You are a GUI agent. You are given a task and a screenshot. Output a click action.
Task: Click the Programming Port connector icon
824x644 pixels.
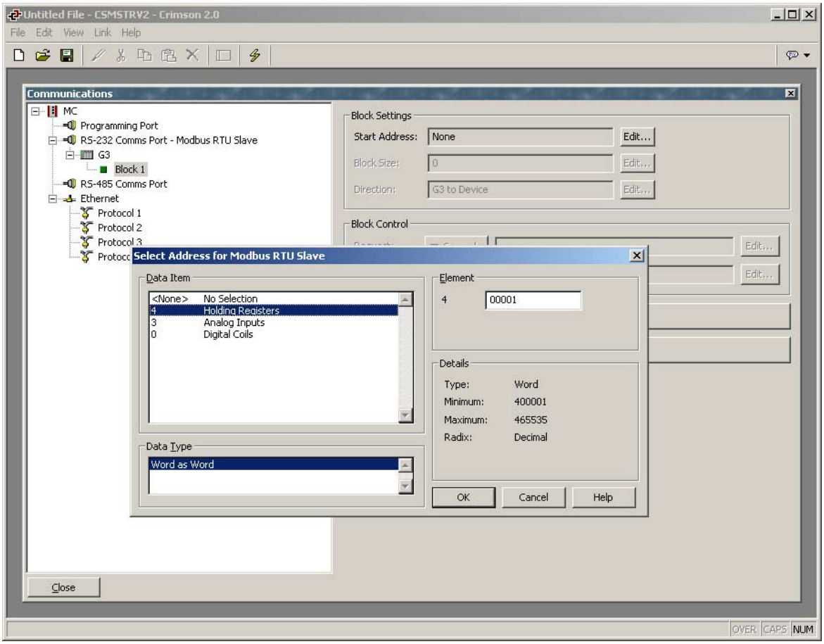coord(70,126)
